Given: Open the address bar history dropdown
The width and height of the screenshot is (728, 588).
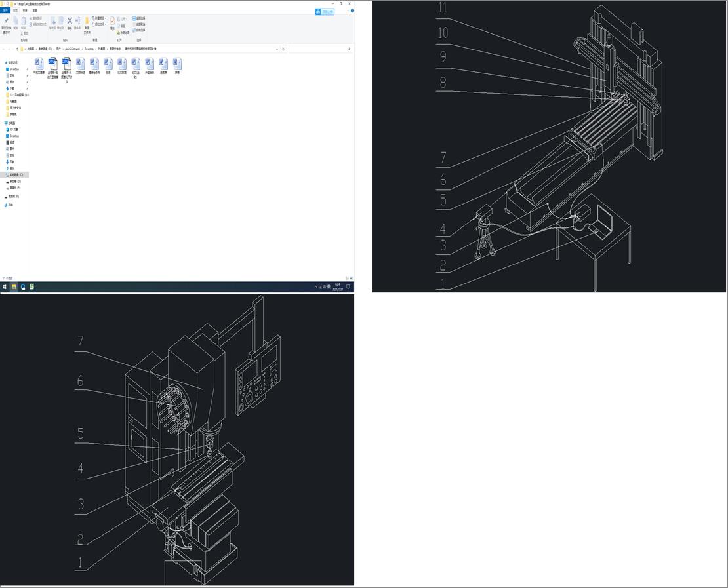Looking at the screenshot, I should 277,49.
